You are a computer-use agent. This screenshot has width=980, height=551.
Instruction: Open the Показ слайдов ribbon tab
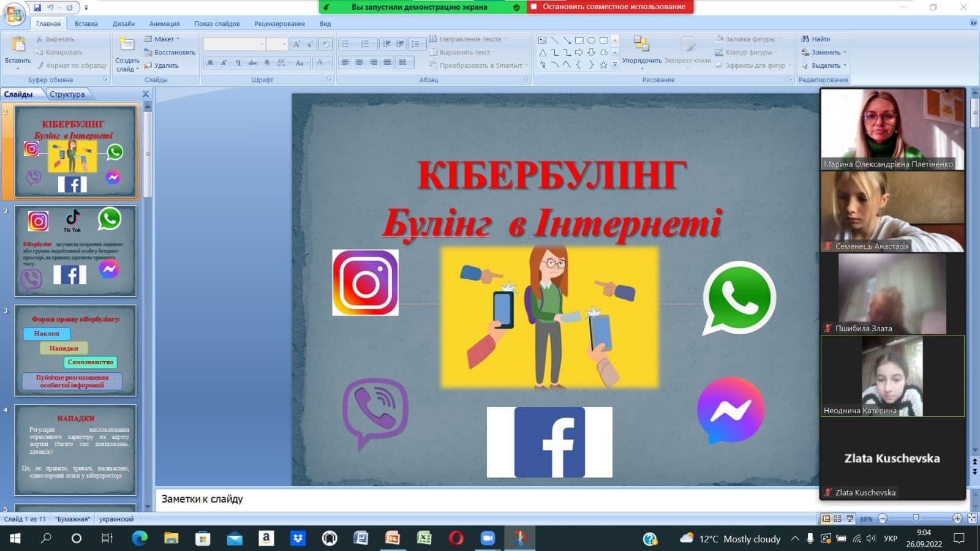click(217, 24)
